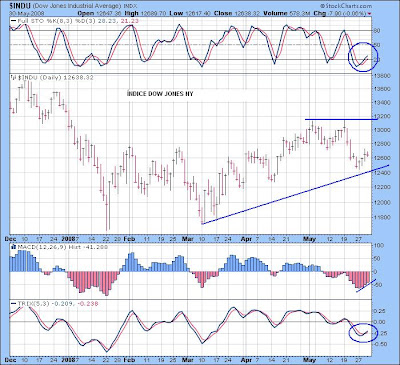Click the MACD(12,26,9) Hist -41.200 legend
The image size is (400, 365).
62,247
